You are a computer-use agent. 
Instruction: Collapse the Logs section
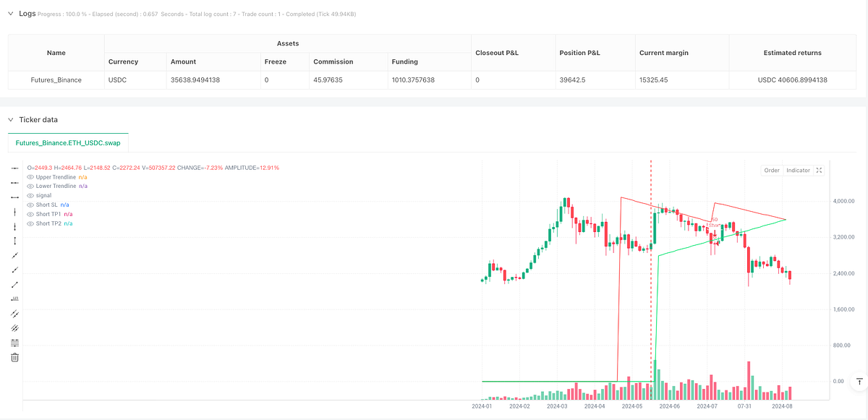(x=10, y=13)
